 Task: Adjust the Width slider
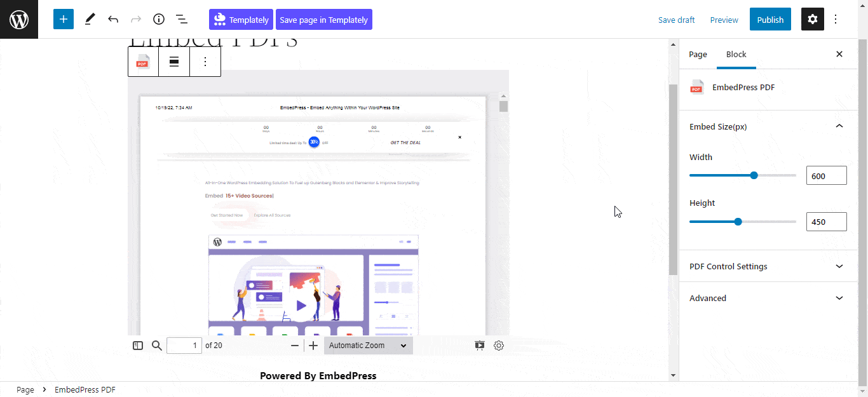point(754,175)
